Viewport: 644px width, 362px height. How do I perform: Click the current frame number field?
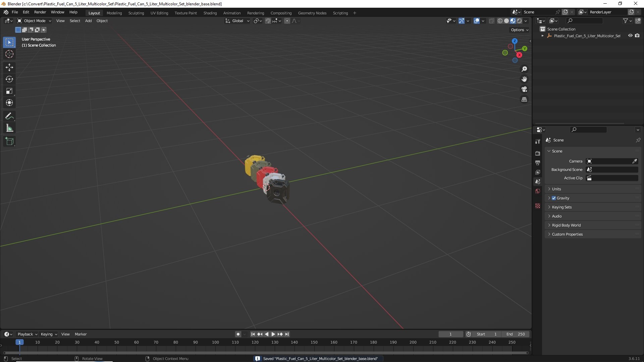[450, 334]
